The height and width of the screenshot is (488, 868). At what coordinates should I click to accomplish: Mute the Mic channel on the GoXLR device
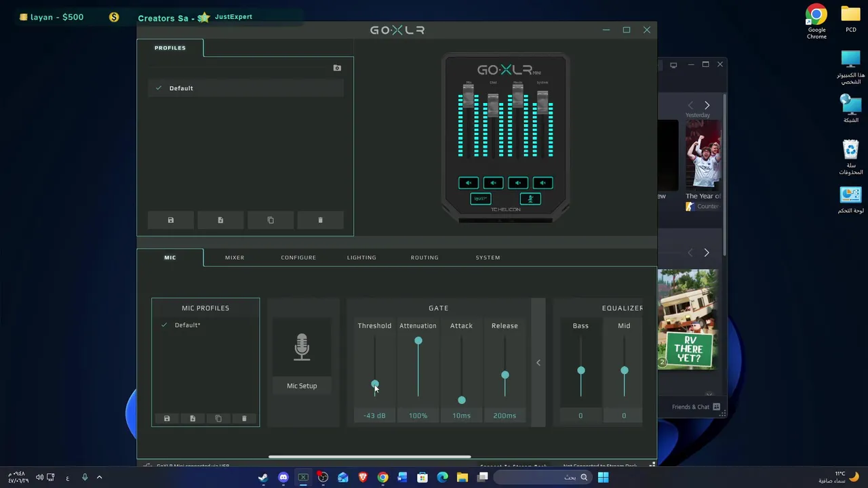(x=469, y=183)
